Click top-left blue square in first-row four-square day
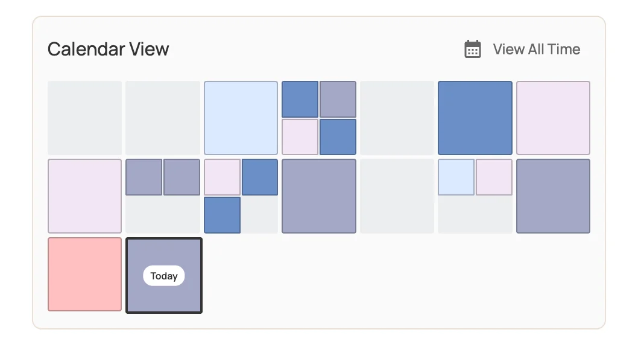The height and width of the screenshot is (350, 644). click(x=300, y=99)
